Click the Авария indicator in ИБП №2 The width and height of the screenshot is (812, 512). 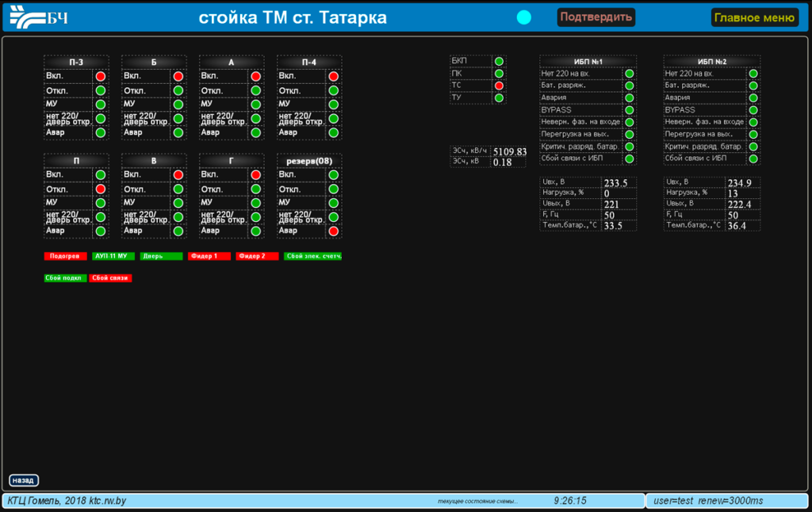tap(753, 98)
